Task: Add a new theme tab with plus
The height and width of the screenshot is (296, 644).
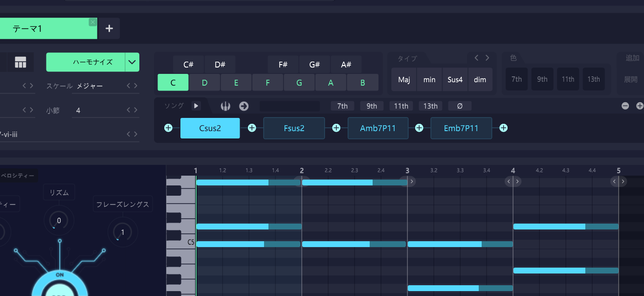Action: click(109, 28)
